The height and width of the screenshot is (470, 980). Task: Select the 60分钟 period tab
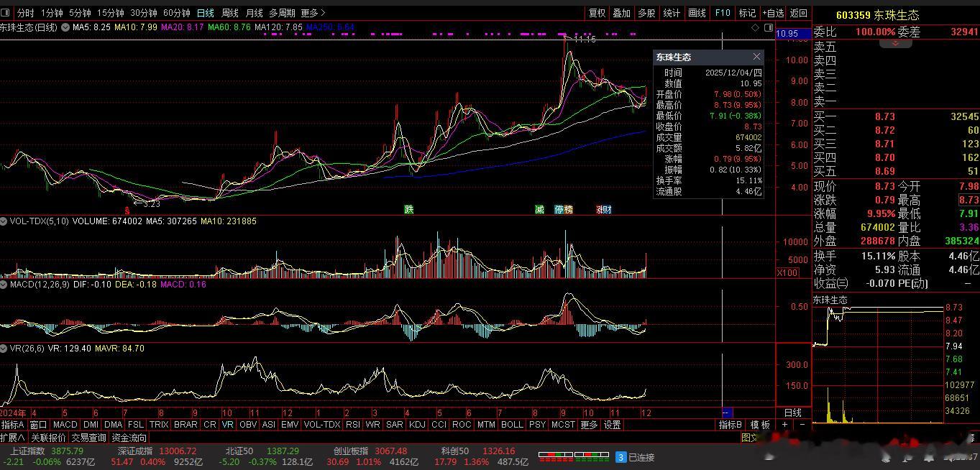coord(176,13)
